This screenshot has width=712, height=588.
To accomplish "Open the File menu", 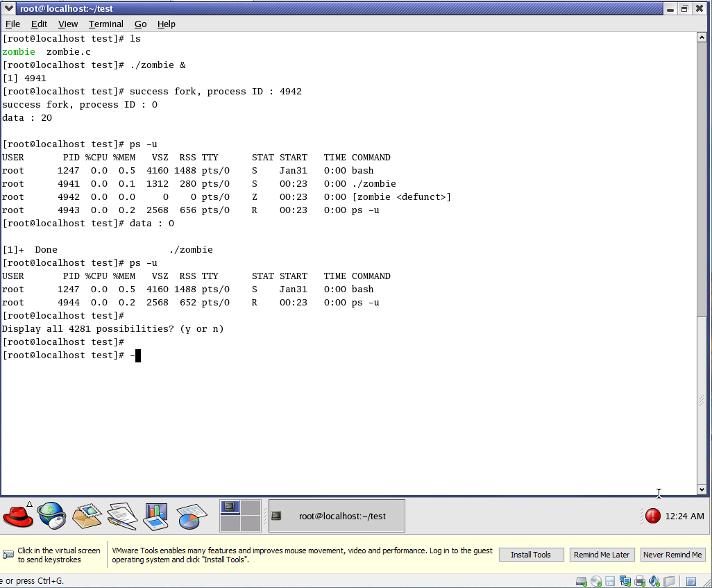I will [x=12, y=24].
